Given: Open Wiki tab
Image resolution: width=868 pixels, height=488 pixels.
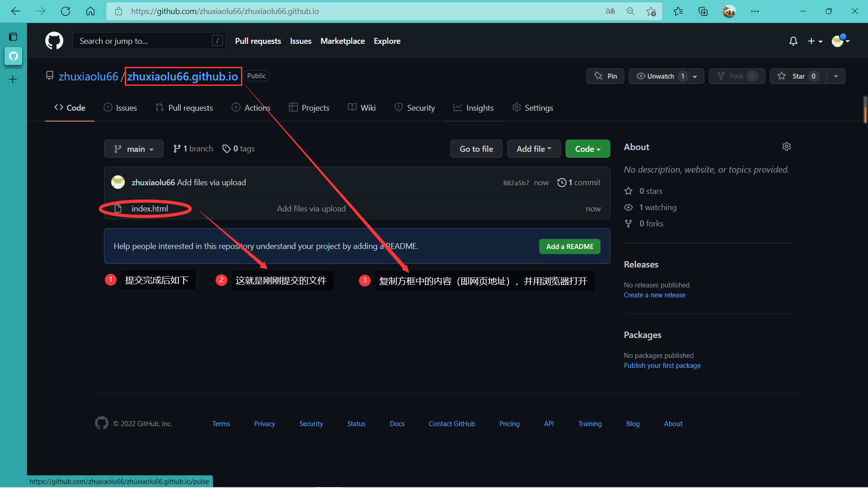Looking at the screenshot, I should click(x=362, y=108).
